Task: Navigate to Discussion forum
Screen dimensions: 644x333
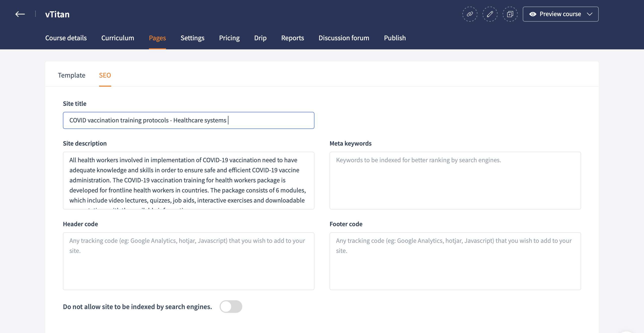Action: pos(344,38)
